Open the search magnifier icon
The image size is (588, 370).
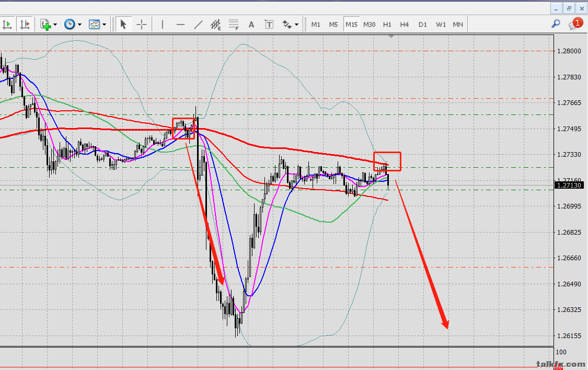[556, 24]
